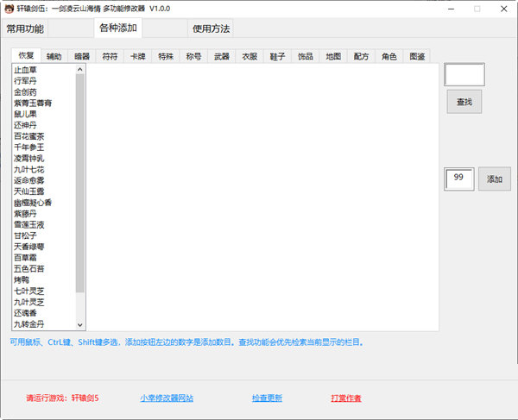
Task: Select 龄檀凝心香 in the item list
Action: click(33, 203)
